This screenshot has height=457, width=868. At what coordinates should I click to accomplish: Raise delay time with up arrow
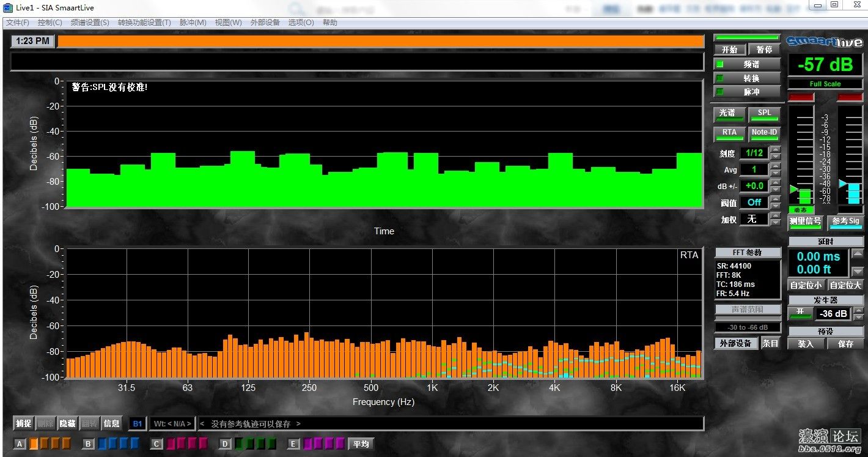(x=858, y=253)
